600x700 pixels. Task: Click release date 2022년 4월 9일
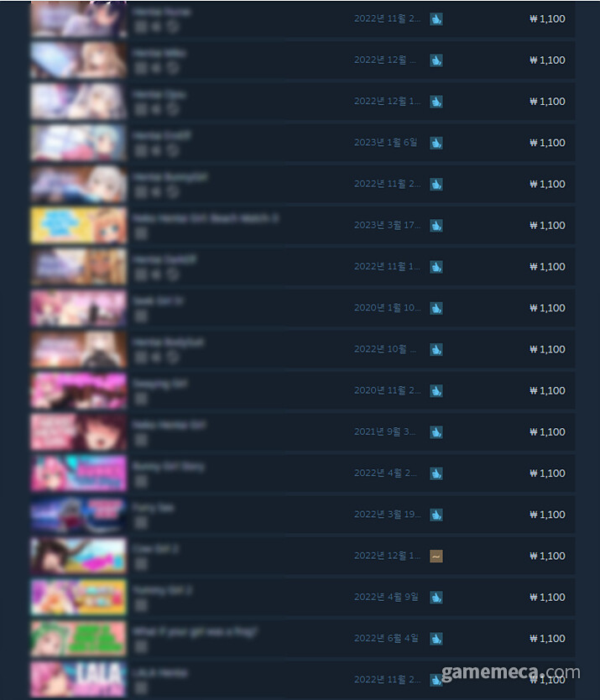point(386,597)
